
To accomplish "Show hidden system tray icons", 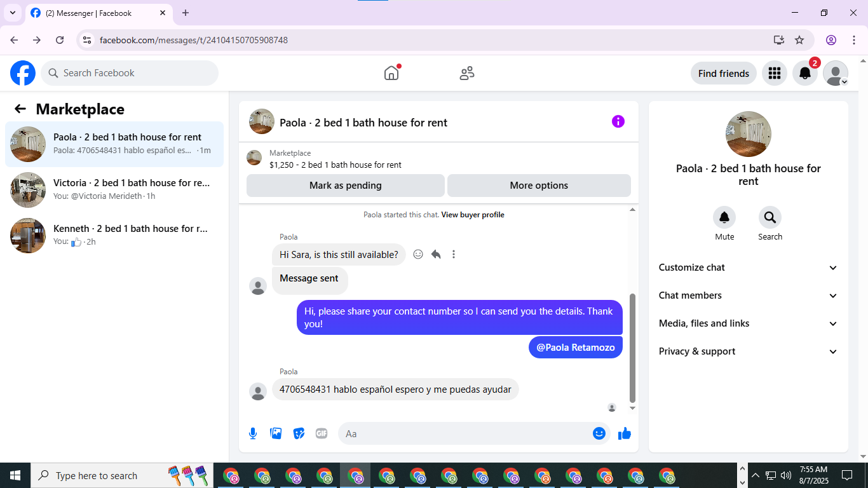I will 756,475.
